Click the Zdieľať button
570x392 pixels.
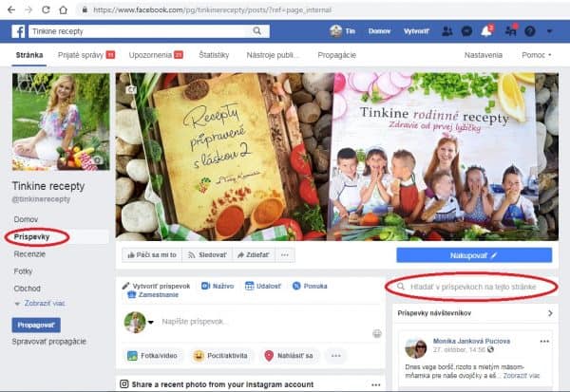pos(254,255)
